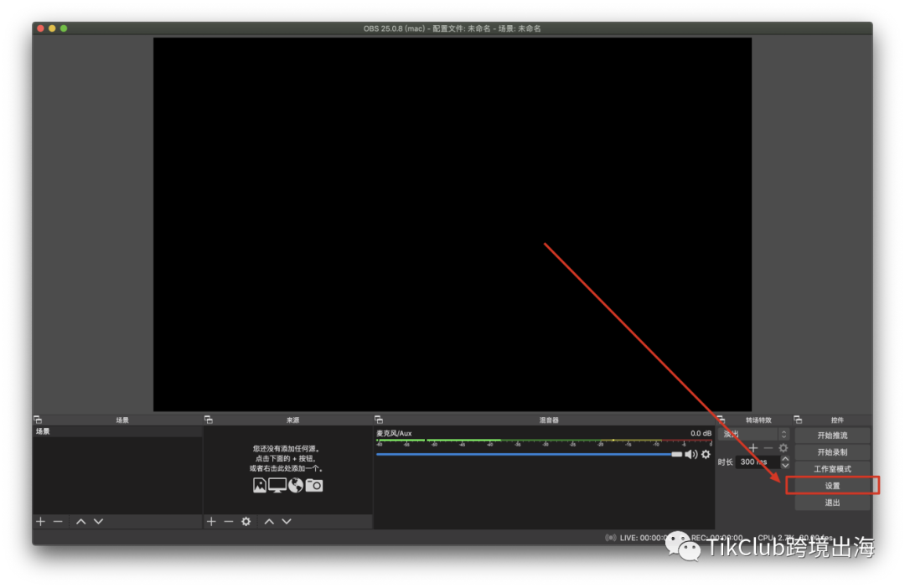The width and height of the screenshot is (905, 588).
Task: Increase the 时长 duration with the up arrow
Action: [x=785, y=459]
